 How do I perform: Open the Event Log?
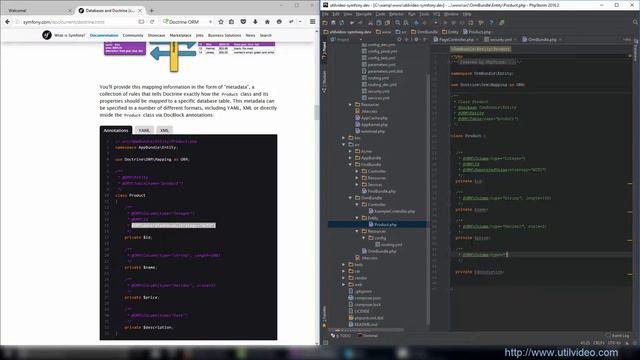tap(618, 336)
